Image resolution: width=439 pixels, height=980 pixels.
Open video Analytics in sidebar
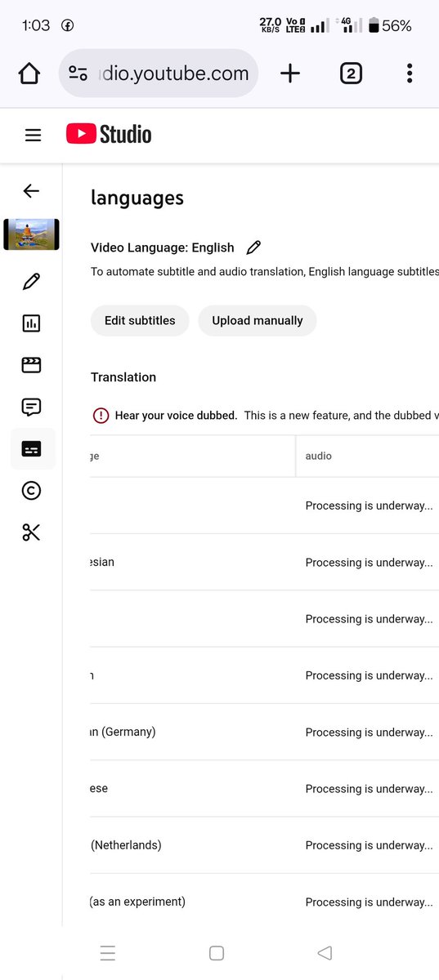click(x=31, y=323)
